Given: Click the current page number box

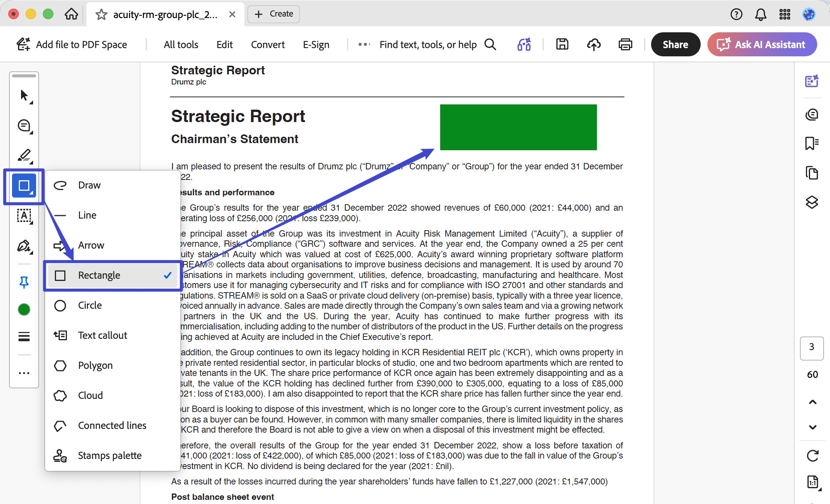Looking at the screenshot, I should click(812, 348).
